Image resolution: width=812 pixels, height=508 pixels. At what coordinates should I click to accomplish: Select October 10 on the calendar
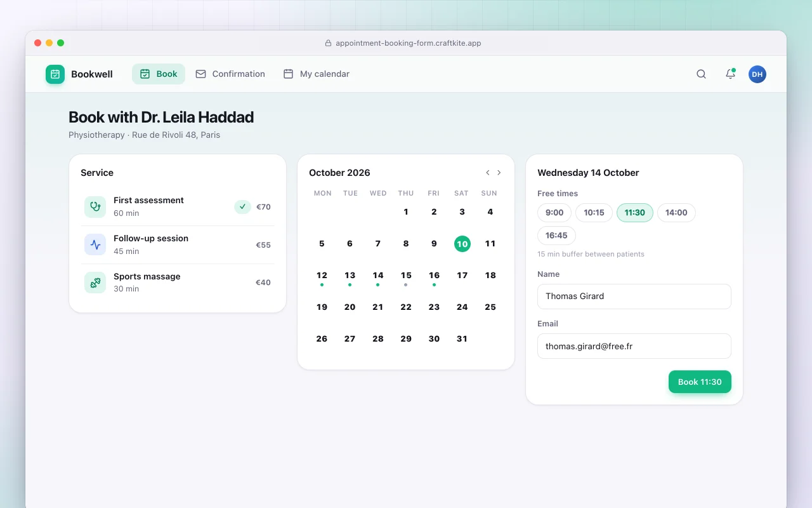(x=462, y=244)
